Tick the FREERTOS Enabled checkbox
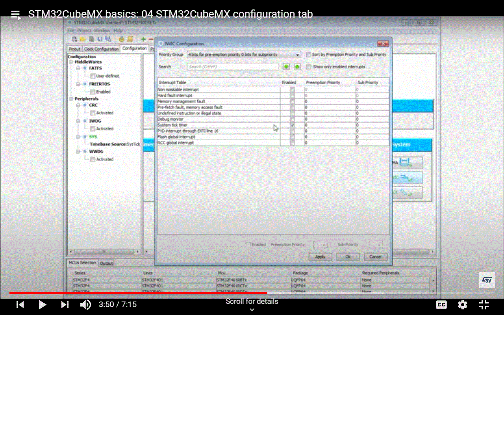This screenshot has width=504, height=443. pyautogui.click(x=93, y=92)
